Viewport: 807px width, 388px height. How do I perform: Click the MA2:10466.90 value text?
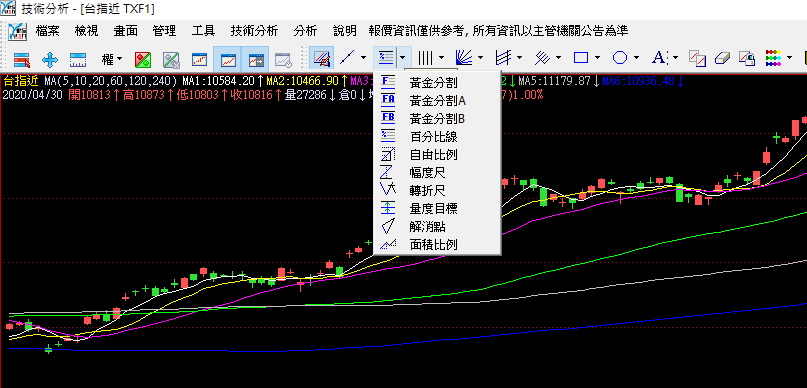(303, 82)
